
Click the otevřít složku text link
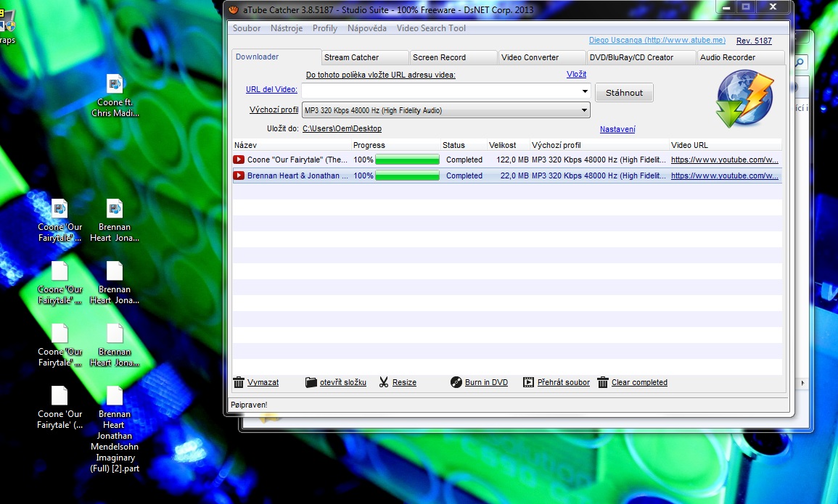point(343,382)
